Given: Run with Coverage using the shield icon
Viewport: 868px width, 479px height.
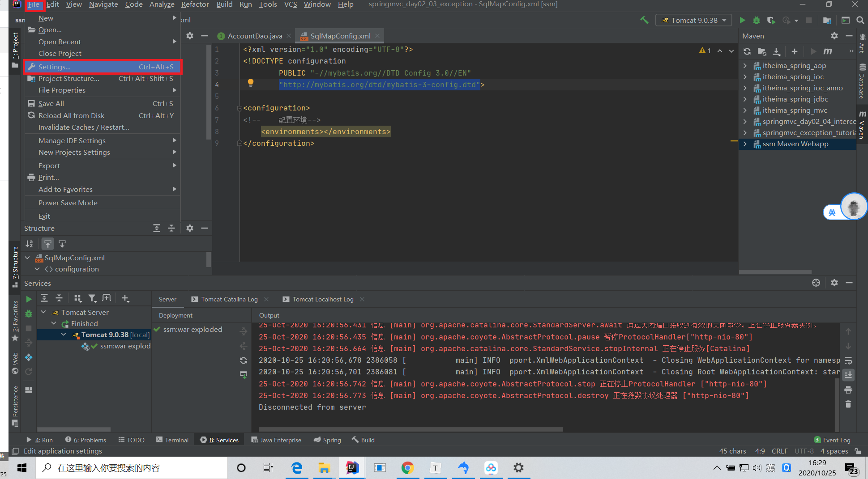Looking at the screenshot, I should [771, 20].
